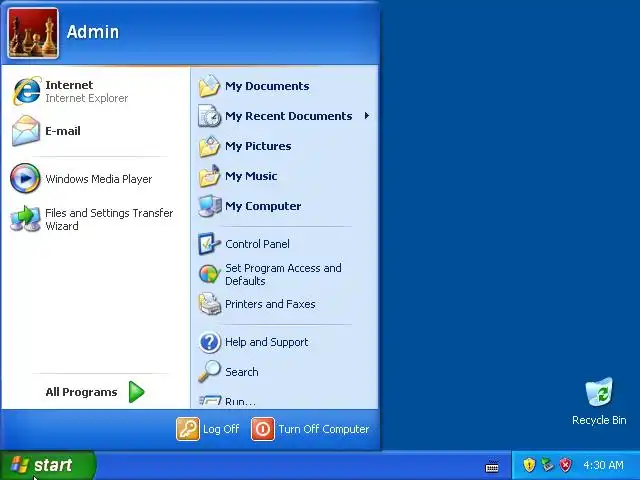
Task: Click the Help and Support question mark icon
Action: tap(209, 342)
